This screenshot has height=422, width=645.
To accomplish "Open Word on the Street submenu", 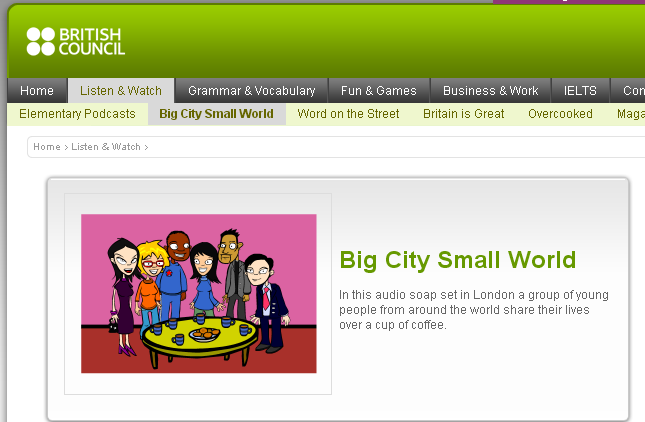I will coord(348,114).
